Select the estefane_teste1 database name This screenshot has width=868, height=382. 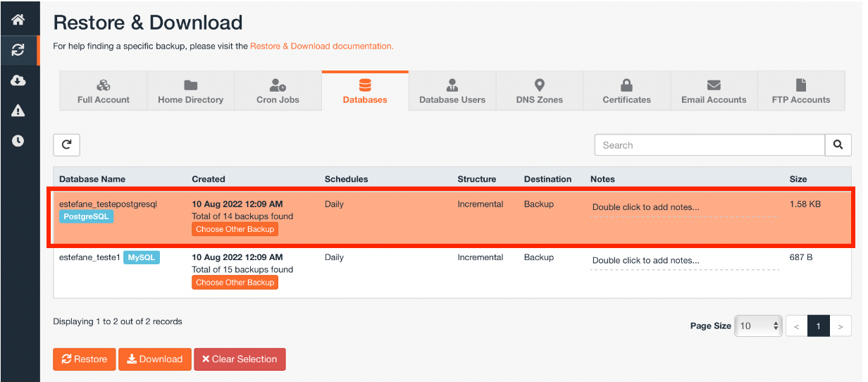[x=89, y=257]
